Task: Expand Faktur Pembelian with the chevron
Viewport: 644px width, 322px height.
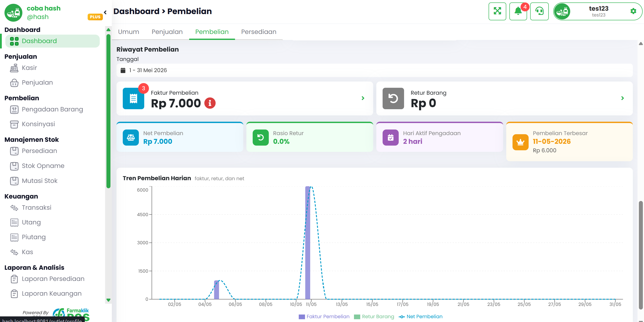Action: [363, 98]
